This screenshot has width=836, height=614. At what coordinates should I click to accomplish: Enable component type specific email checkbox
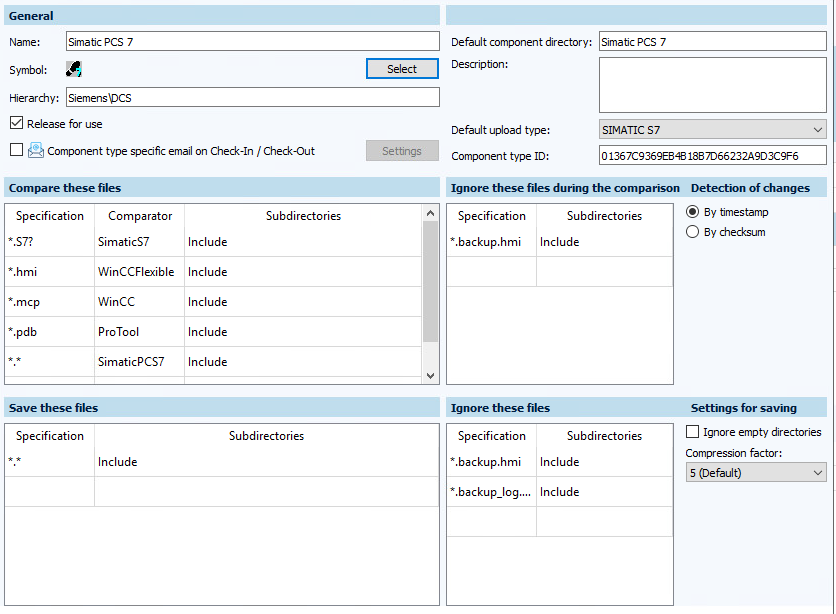[x=17, y=150]
